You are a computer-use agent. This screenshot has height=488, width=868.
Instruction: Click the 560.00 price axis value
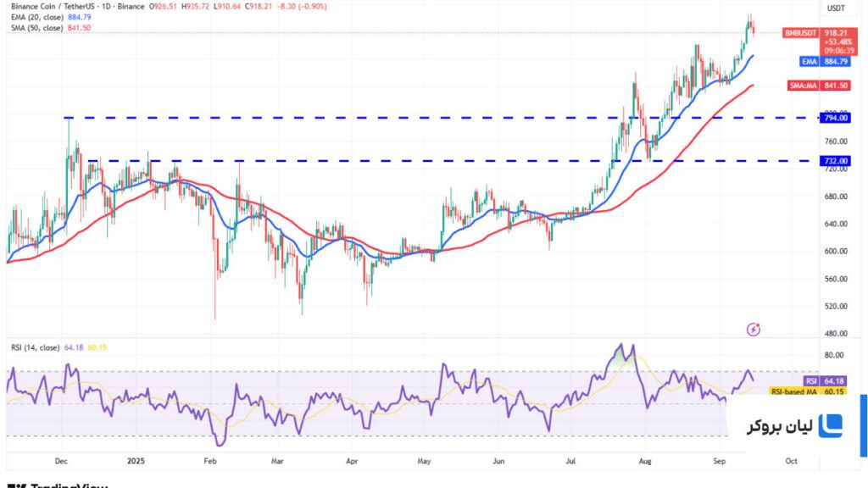tap(836, 279)
